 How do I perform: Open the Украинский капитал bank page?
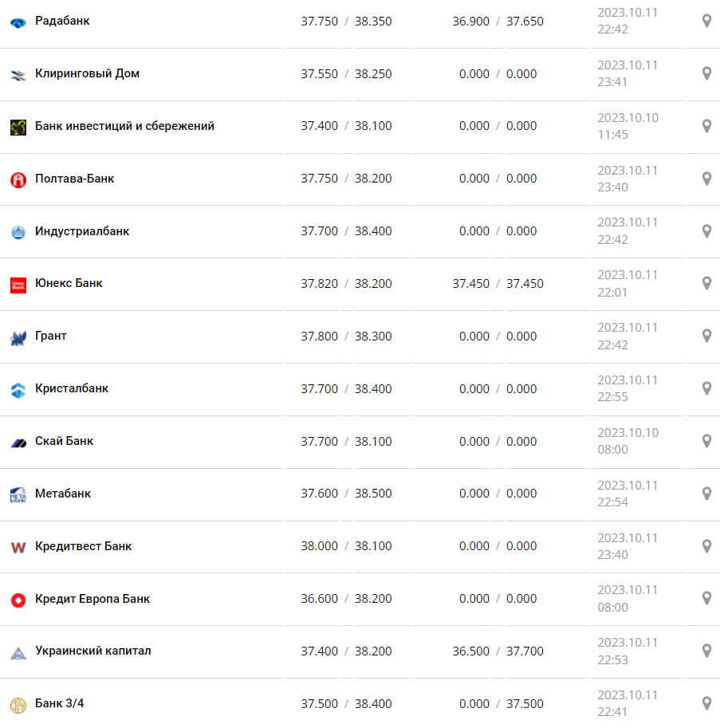pyautogui.click(x=93, y=651)
